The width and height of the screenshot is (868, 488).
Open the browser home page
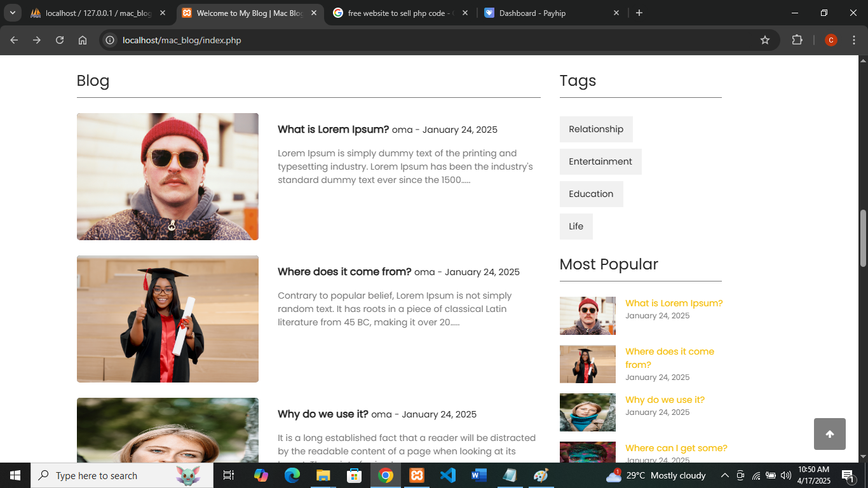[x=83, y=40]
